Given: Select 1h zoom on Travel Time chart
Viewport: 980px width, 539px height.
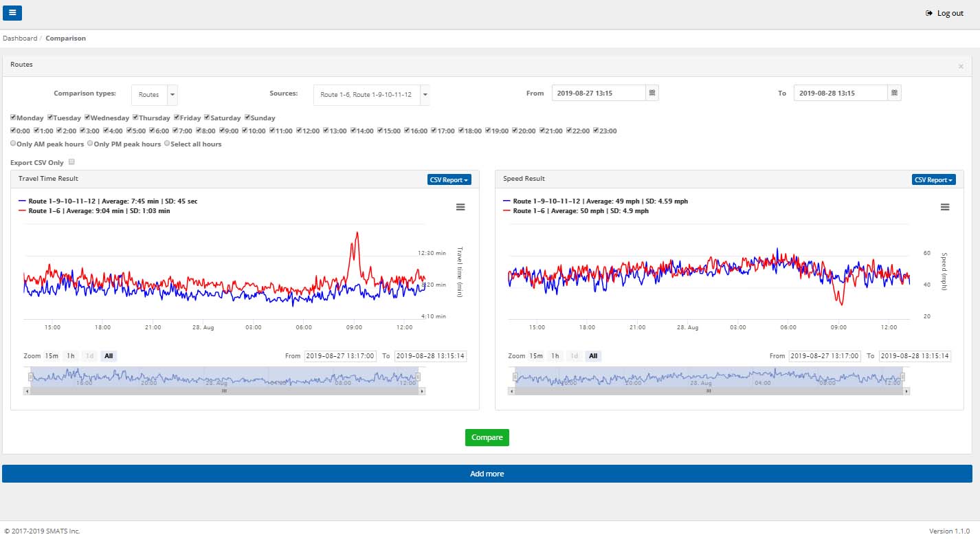Looking at the screenshot, I should coord(71,355).
